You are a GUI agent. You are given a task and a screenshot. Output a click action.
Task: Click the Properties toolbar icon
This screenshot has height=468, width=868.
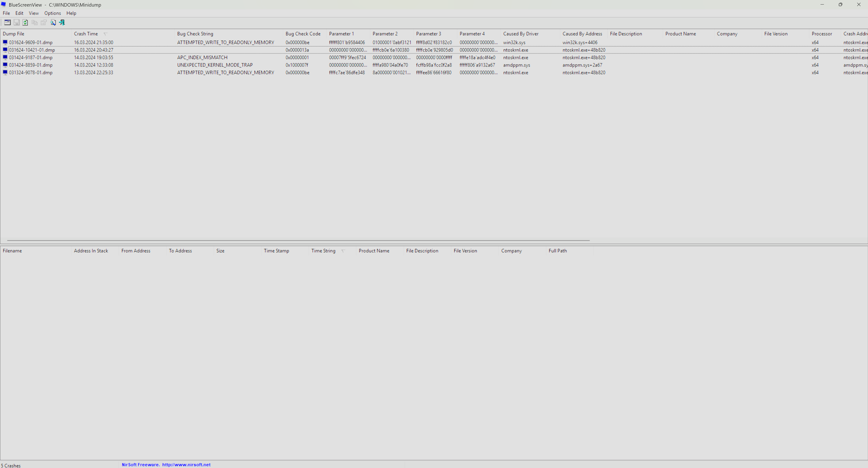pos(43,22)
